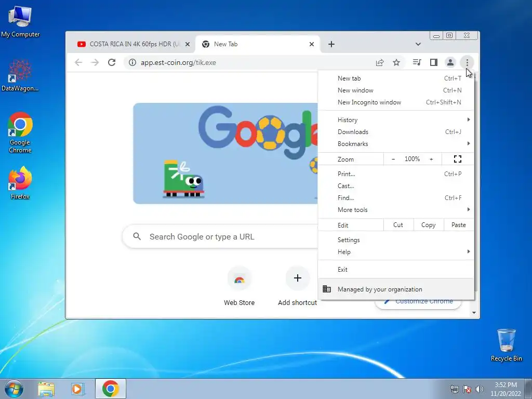Expand the More tools submenu

point(396,210)
